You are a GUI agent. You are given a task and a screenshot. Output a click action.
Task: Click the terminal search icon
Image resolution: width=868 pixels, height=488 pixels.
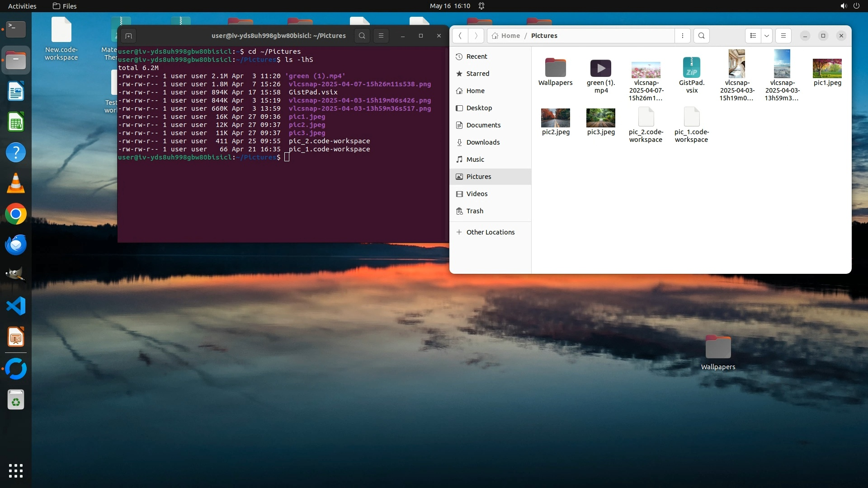(x=362, y=36)
